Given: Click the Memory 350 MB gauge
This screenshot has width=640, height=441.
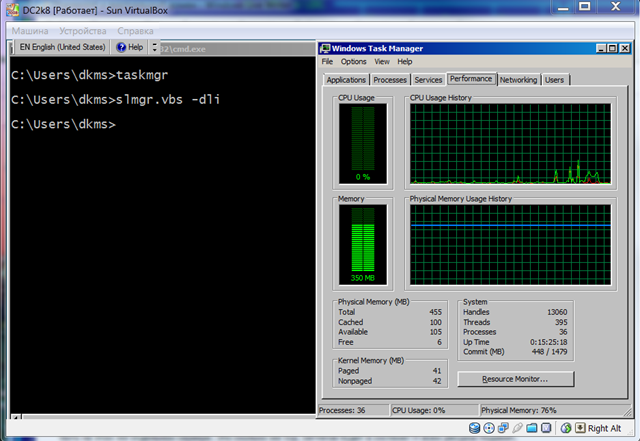Looking at the screenshot, I should 363,245.
